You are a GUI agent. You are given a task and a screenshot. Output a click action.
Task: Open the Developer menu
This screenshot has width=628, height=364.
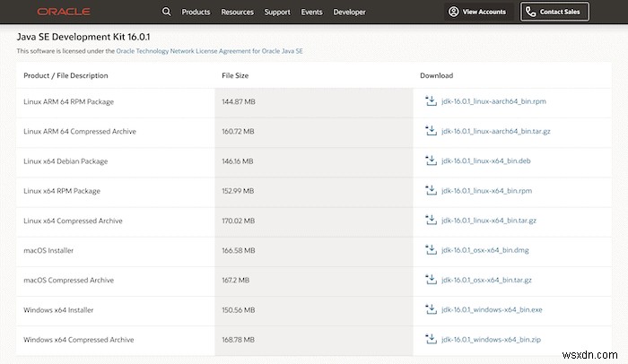click(x=349, y=12)
